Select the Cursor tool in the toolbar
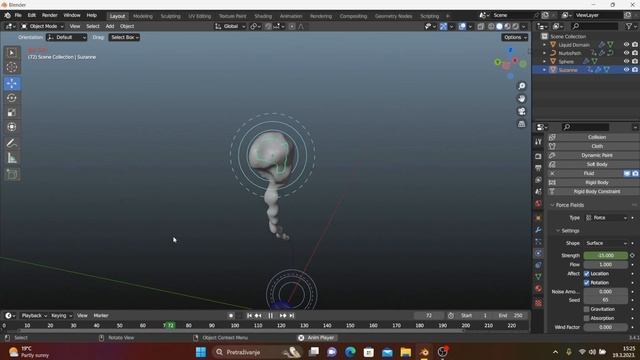The image size is (640, 360). tap(12, 67)
